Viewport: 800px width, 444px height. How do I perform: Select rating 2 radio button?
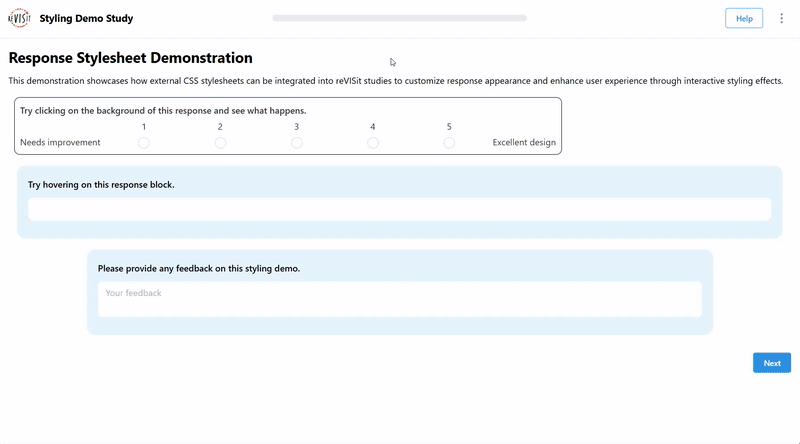click(220, 143)
